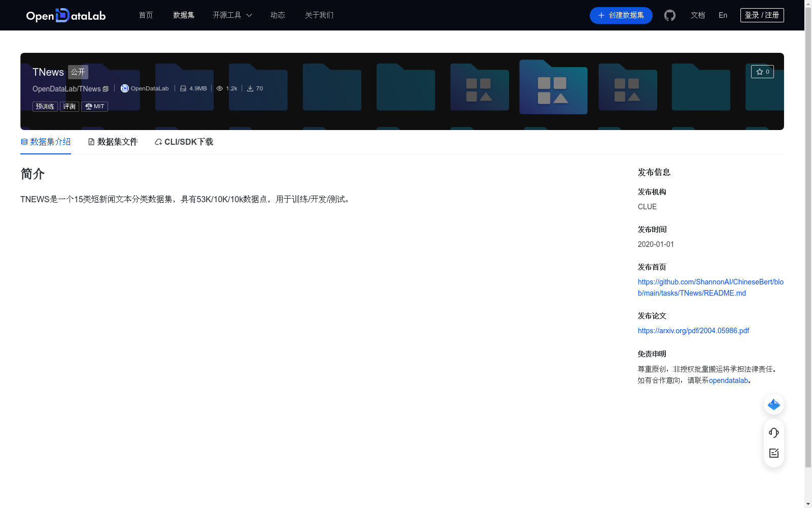
Task: Open the CLI/SDK下载 tab
Action: point(183,142)
